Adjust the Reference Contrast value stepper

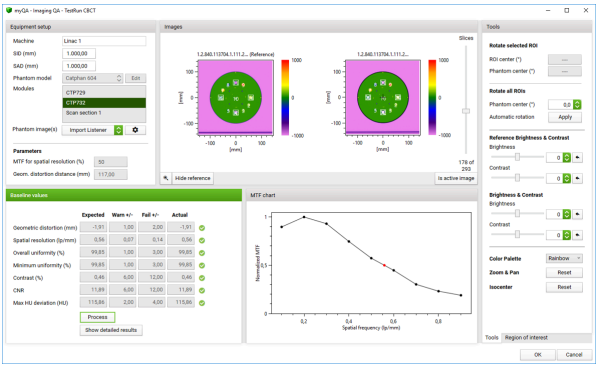tap(567, 178)
